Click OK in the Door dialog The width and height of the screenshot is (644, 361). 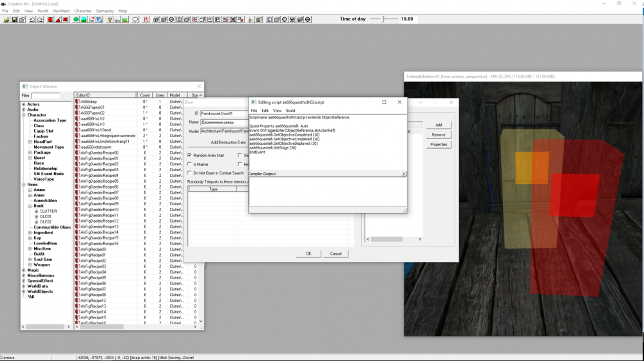coord(309,254)
